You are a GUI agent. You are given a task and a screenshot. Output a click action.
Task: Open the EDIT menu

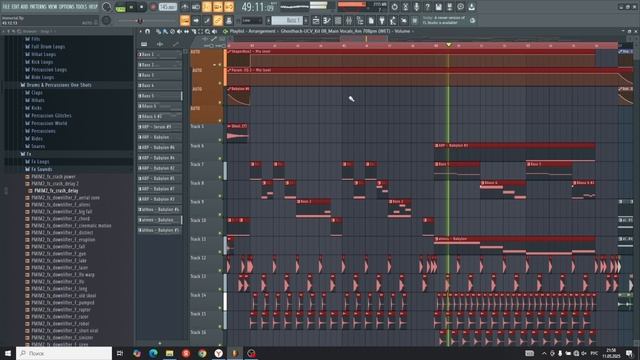[x=15, y=7]
